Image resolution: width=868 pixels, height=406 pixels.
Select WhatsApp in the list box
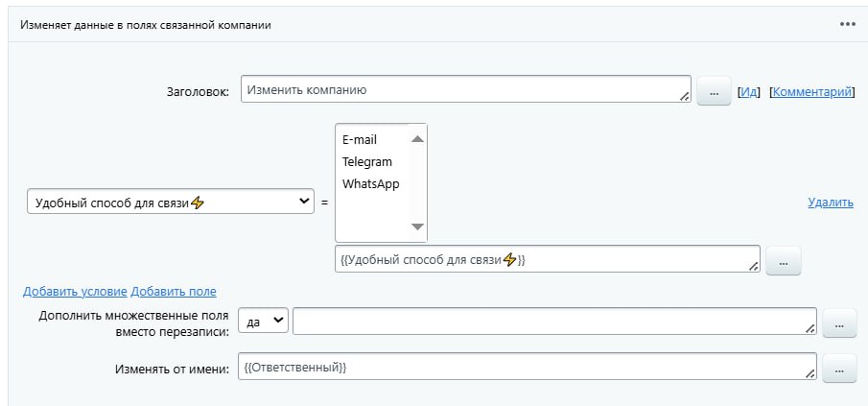370,184
